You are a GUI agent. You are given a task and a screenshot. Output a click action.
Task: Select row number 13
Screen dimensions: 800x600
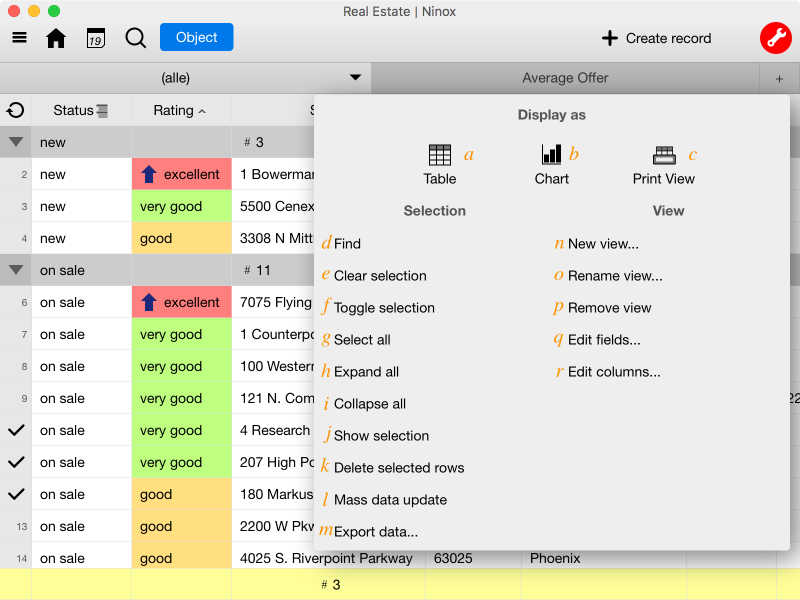click(21, 527)
